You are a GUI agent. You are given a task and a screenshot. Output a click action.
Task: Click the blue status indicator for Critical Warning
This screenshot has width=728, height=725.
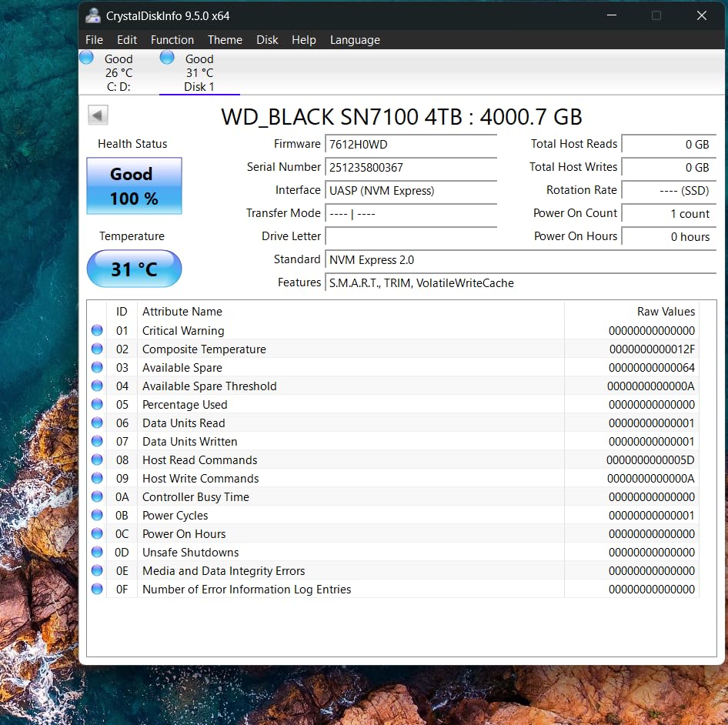click(x=97, y=330)
